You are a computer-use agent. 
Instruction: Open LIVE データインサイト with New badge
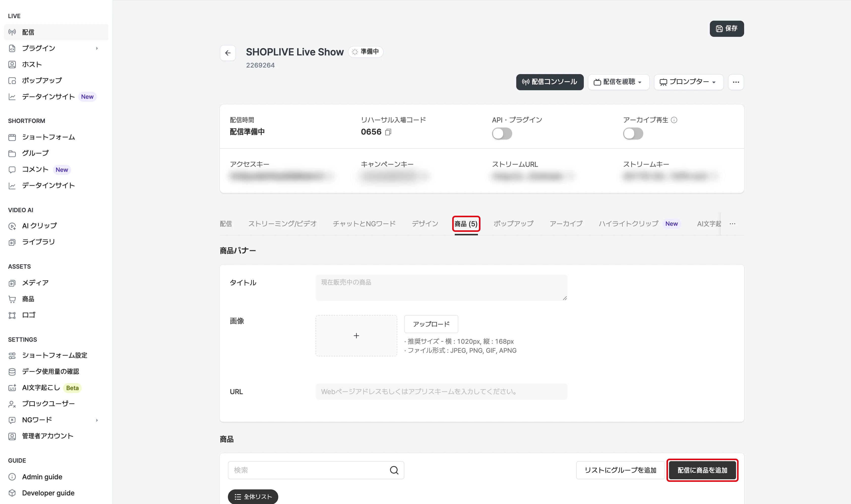click(x=56, y=97)
